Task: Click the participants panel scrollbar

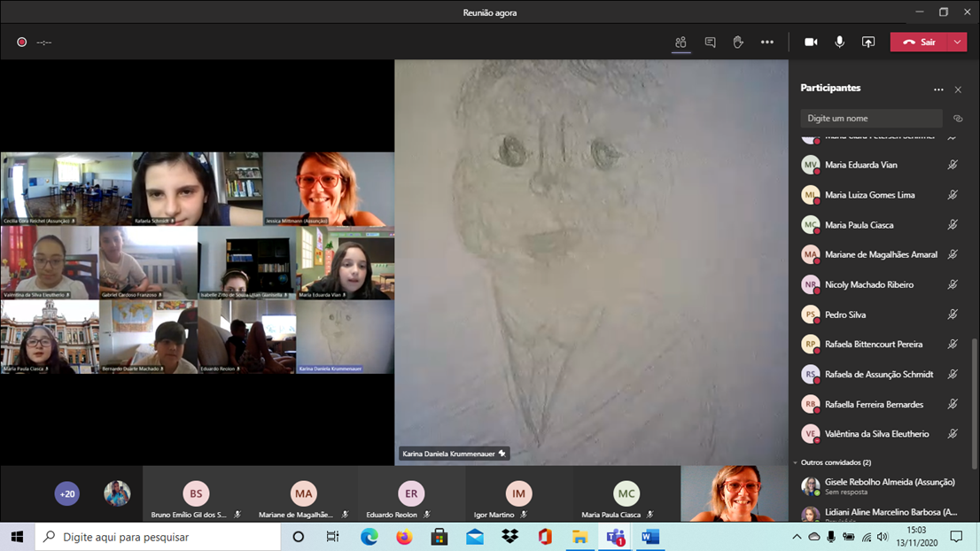Action: tap(974, 403)
